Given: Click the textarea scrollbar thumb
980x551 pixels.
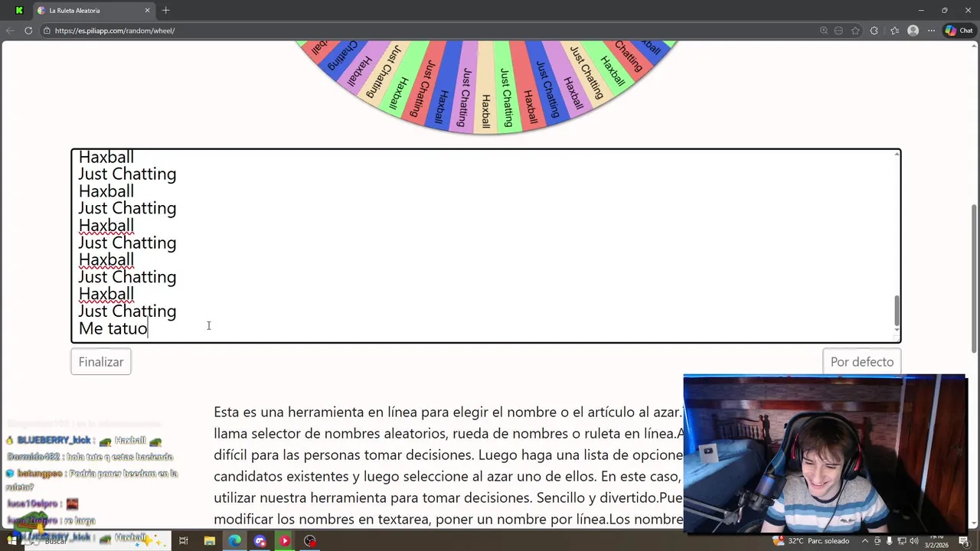Looking at the screenshot, I should coord(897,311).
